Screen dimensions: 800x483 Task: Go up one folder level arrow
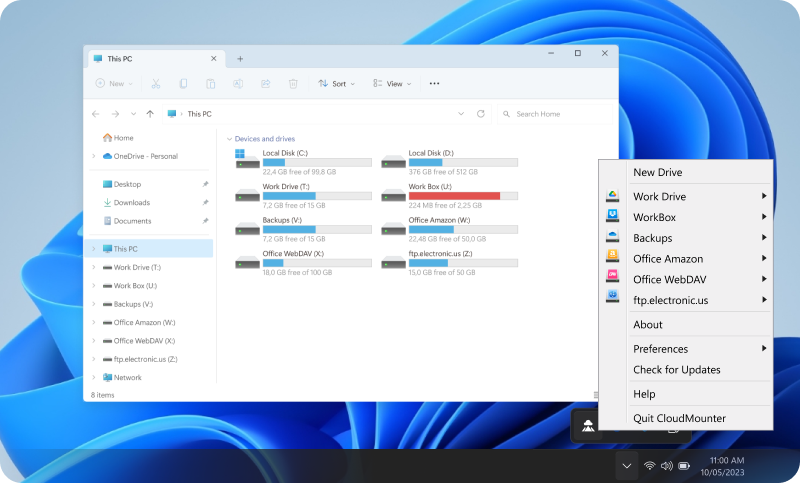150,114
